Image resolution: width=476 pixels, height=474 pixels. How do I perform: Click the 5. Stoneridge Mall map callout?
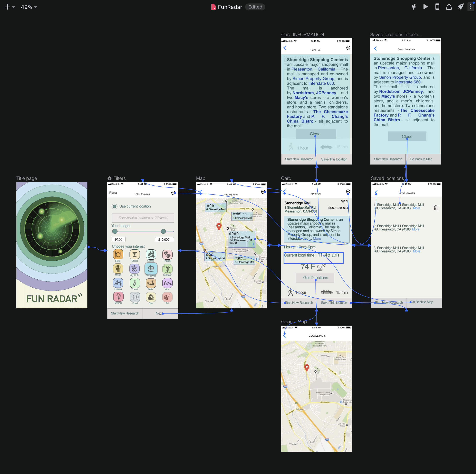coord(242,216)
